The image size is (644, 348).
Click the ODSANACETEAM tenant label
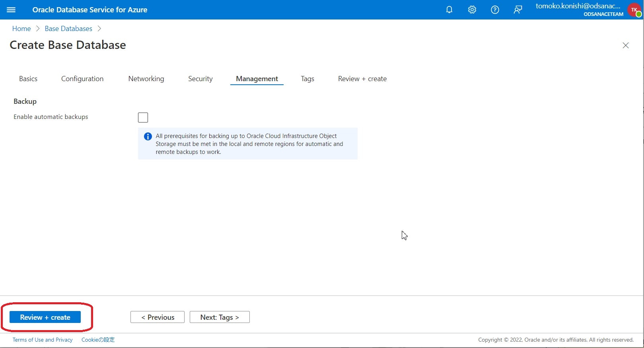[603, 14]
